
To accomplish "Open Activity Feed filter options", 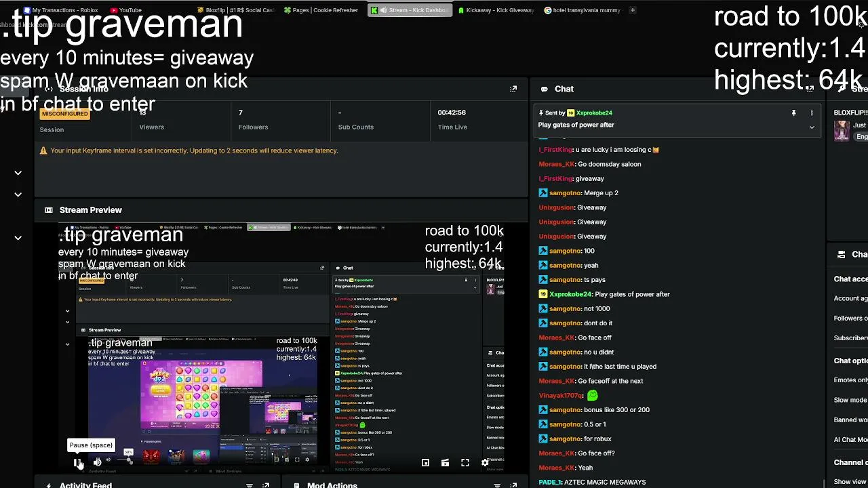I will [250, 485].
